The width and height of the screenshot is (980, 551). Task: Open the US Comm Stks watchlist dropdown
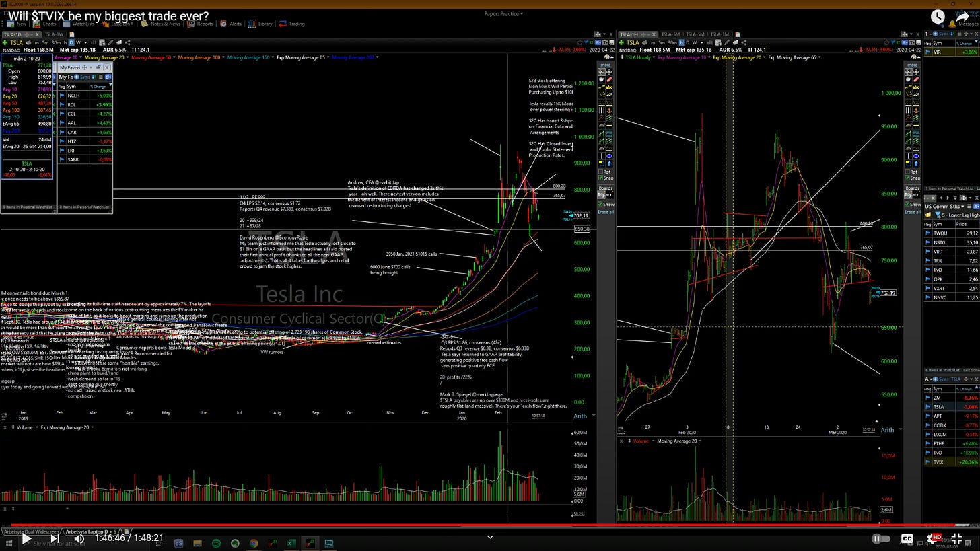click(963, 206)
